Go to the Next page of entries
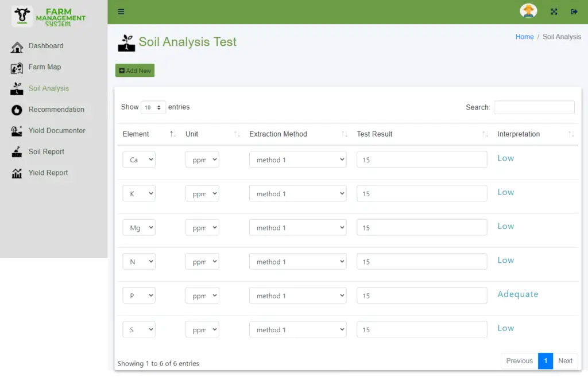 tap(565, 361)
